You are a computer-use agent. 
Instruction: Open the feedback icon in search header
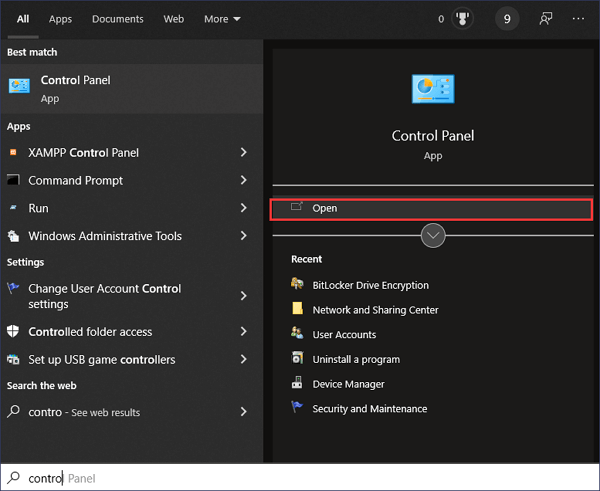(x=547, y=19)
